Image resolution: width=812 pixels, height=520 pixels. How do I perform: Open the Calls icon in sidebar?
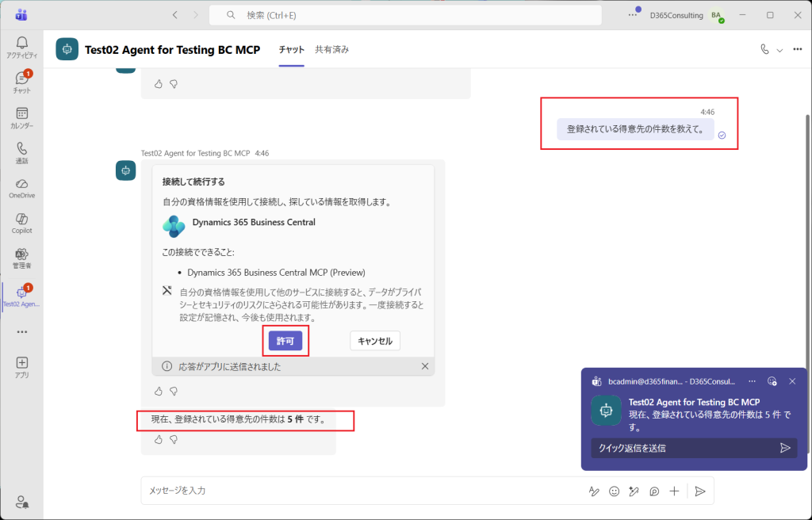coord(21,152)
